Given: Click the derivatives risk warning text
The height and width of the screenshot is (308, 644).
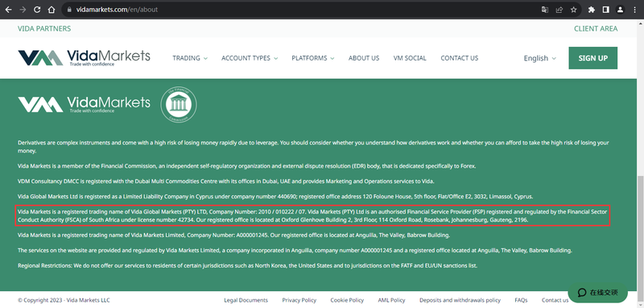Looking at the screenshot, I should point(313,147).
